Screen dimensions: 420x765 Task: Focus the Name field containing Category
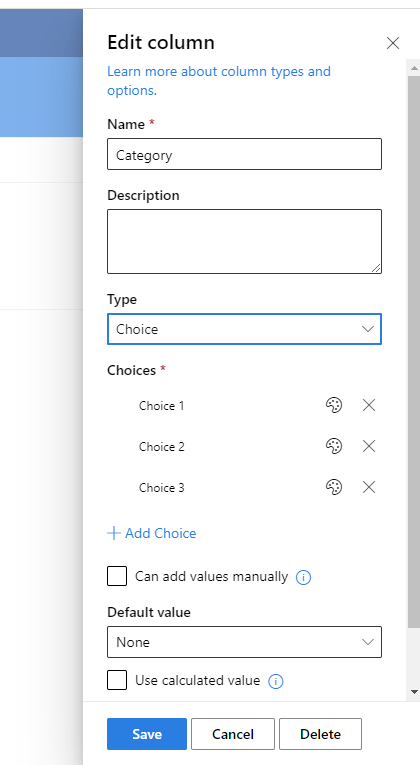click(244, 154)
